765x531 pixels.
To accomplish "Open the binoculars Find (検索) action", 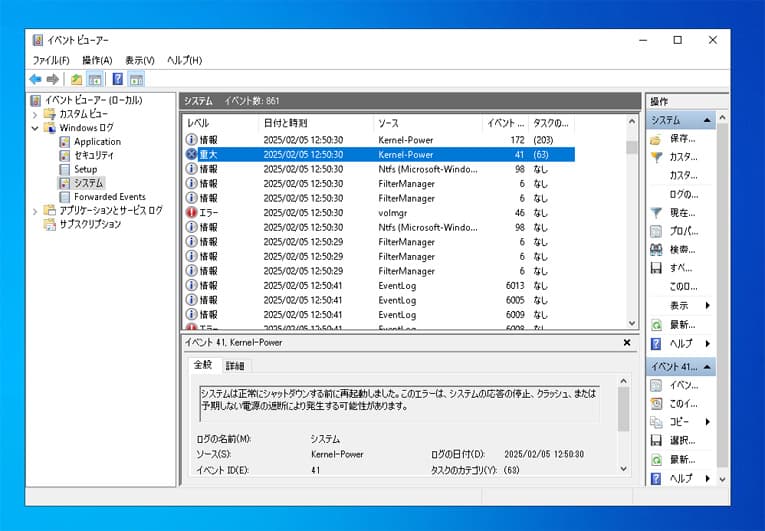I will (x=656, y=250).
